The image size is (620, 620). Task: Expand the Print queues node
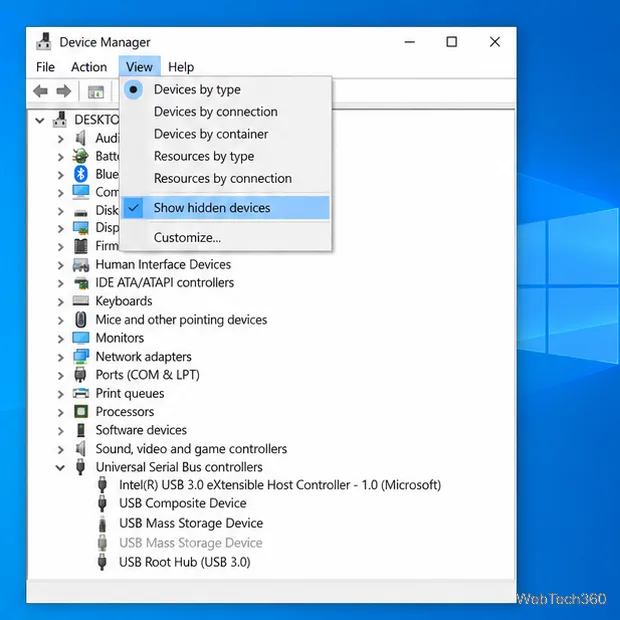click(x=60, y=394)
